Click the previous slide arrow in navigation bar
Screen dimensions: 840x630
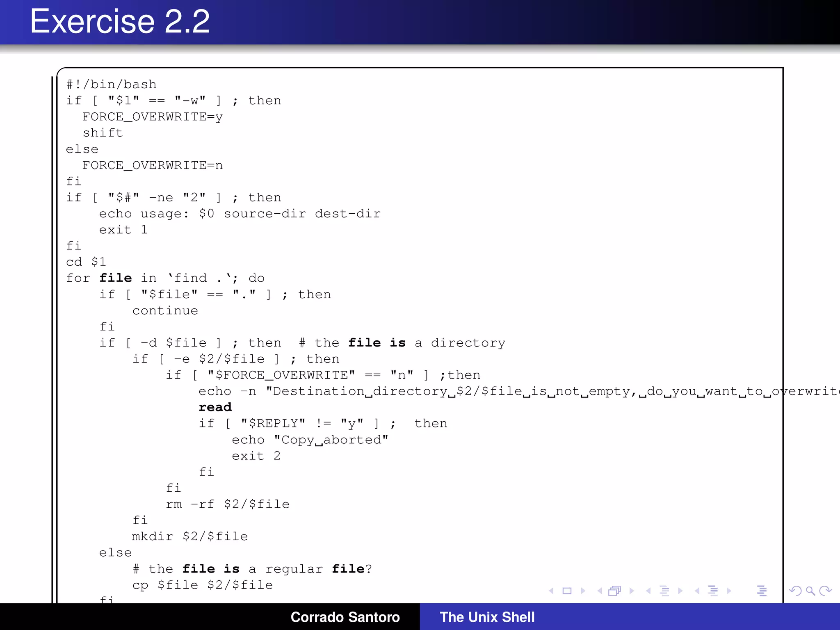[551, 591]
